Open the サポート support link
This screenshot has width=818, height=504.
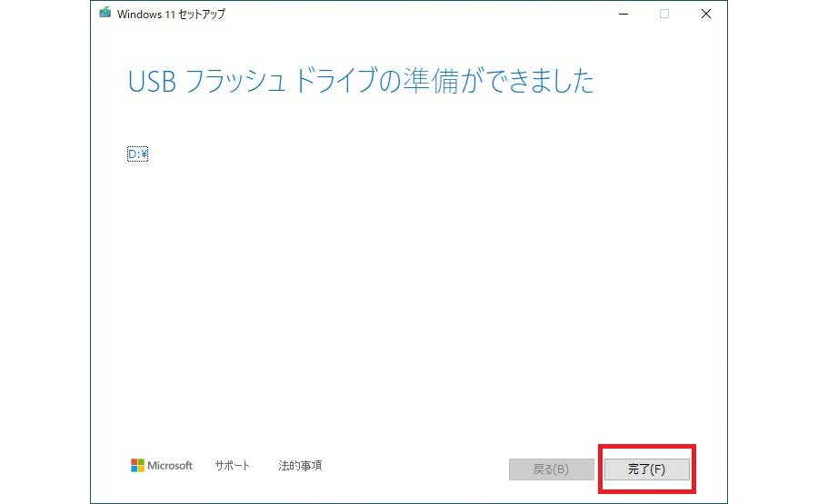click(x=232, y=466)
